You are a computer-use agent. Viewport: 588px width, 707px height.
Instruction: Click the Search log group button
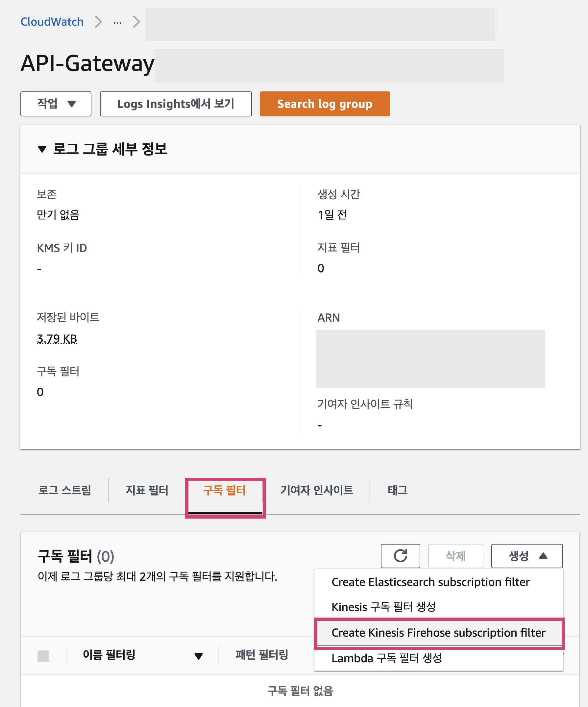tap(324, 104)
